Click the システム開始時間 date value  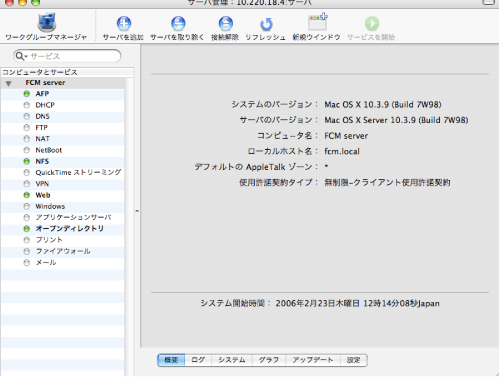pyautogui.click(x=358, y=303)
